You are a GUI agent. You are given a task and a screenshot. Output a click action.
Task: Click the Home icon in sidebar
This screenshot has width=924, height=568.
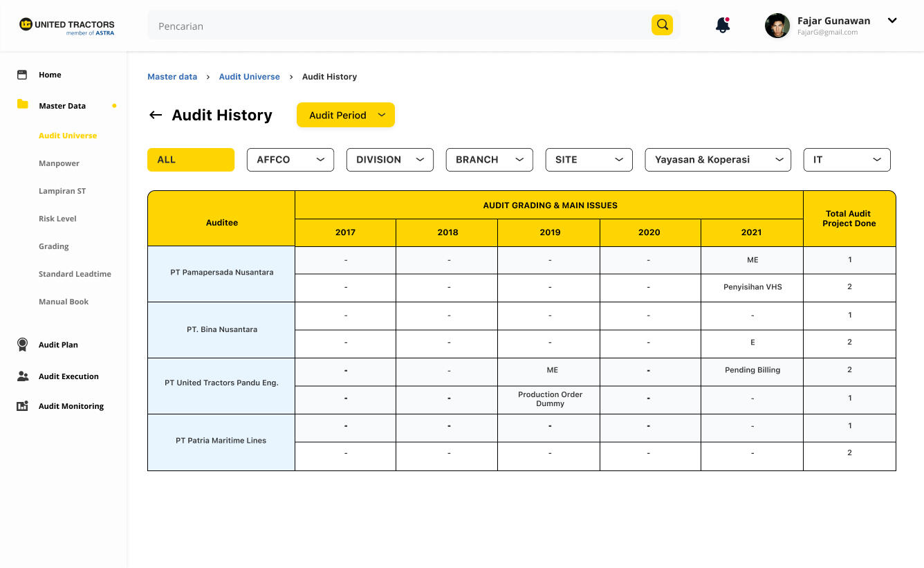22,75
